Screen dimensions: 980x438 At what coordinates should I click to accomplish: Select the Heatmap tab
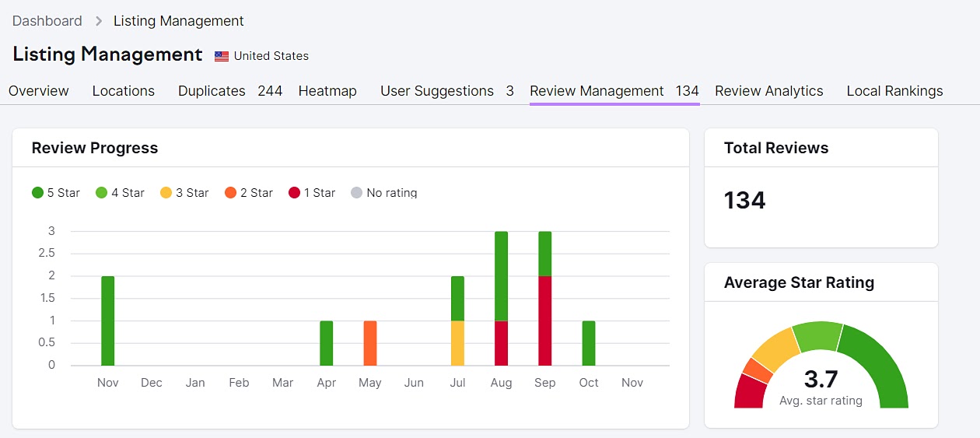[327, 91]
